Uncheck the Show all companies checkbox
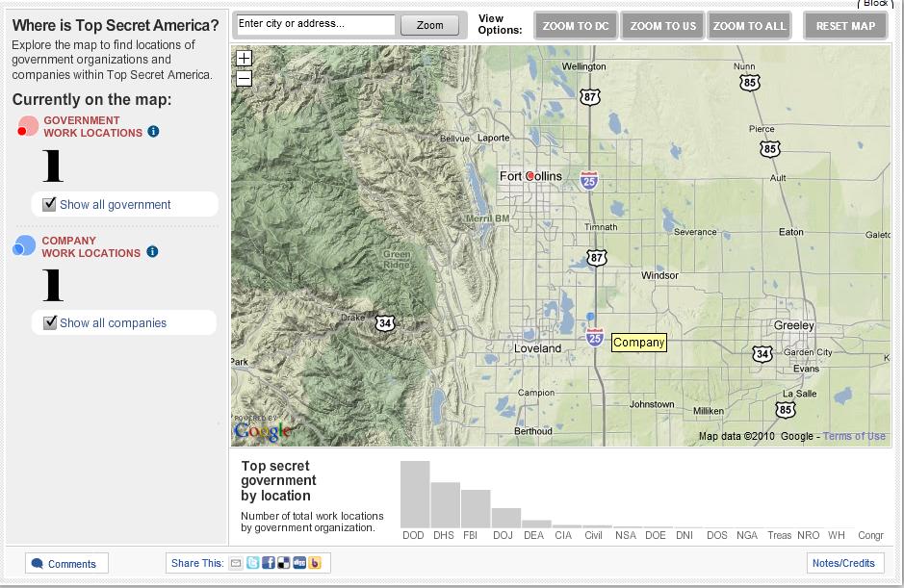Image resolution: width=904 pixels, height=588 pixels. click(50, 323)
